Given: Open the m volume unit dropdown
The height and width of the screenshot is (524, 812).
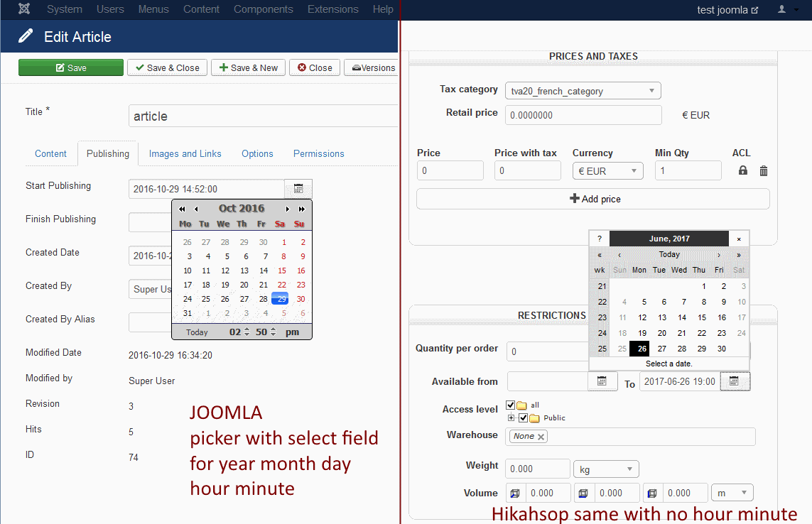Looking at the screenshot, I should [732, 493].
